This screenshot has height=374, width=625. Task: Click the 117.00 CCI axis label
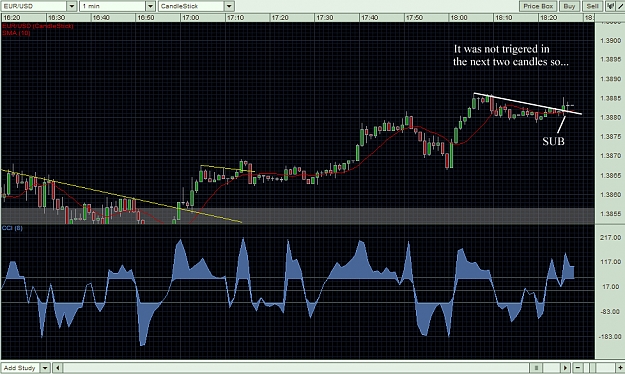[610, 262]
